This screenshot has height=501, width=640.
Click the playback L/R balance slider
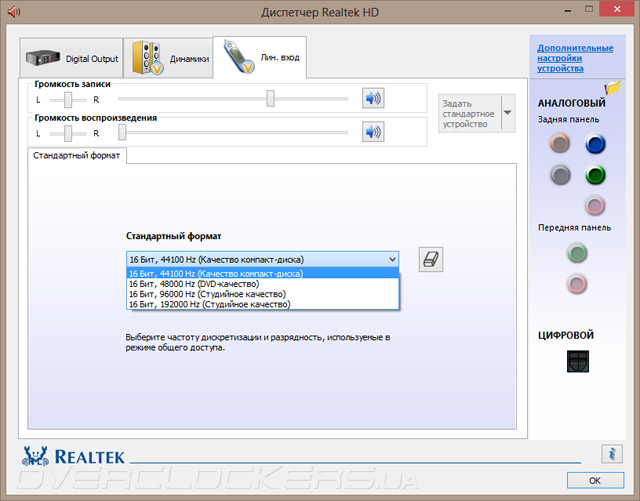pos(68,134)
